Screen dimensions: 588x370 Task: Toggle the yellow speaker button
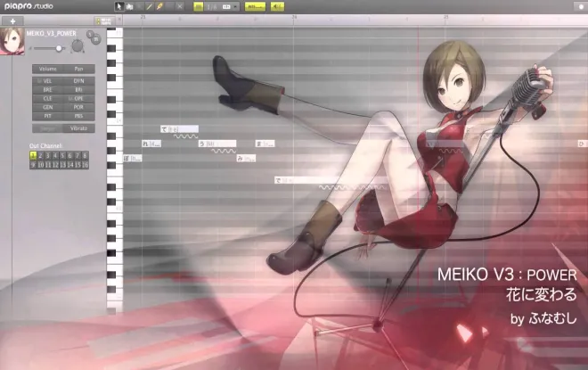click(277, 7)
